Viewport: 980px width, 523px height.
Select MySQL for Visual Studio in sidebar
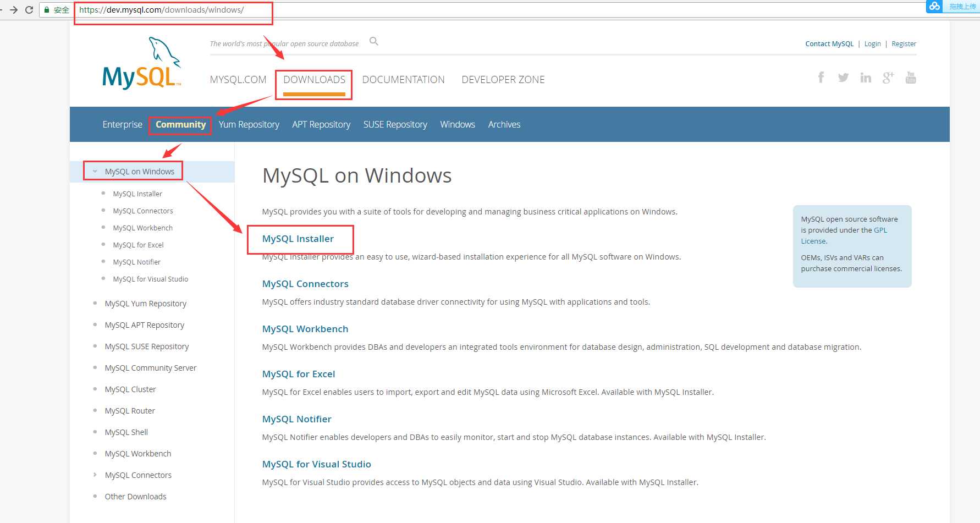[151, 279]
